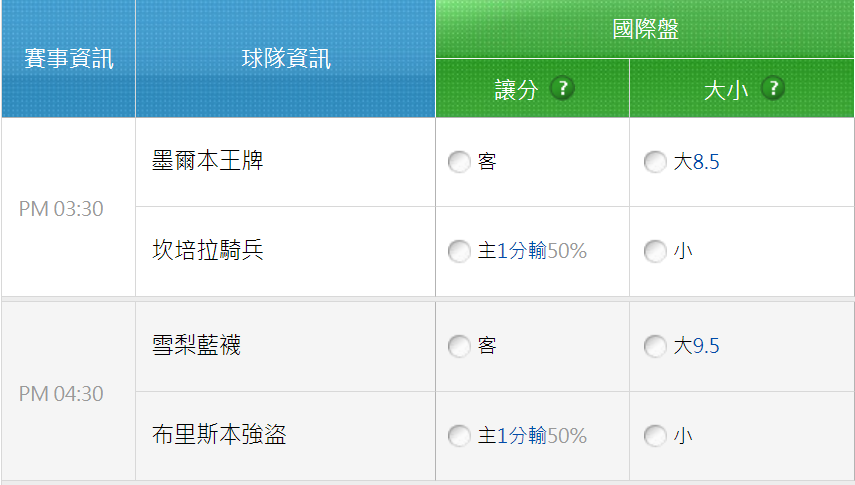Select 客 radio for 墨爾本王牌
The width and height of the screenshot is (855, 485).
(x=459, y=162)
